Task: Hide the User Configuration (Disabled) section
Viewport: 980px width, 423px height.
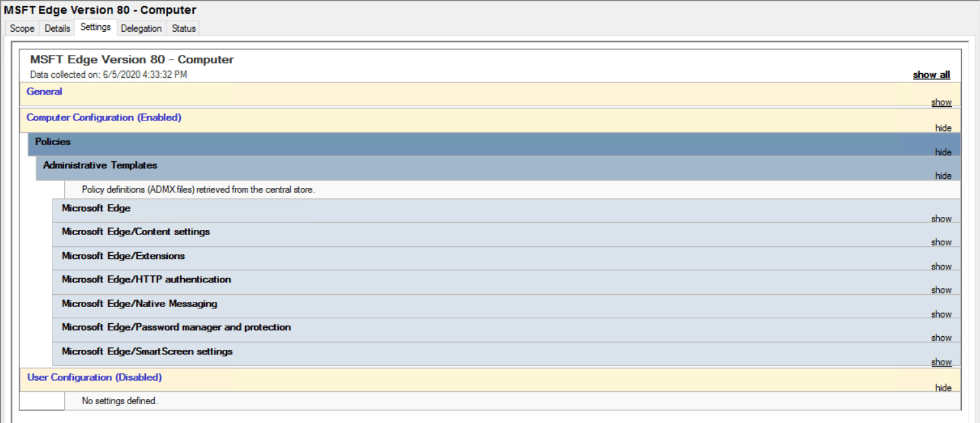Action: click(943, 387)
